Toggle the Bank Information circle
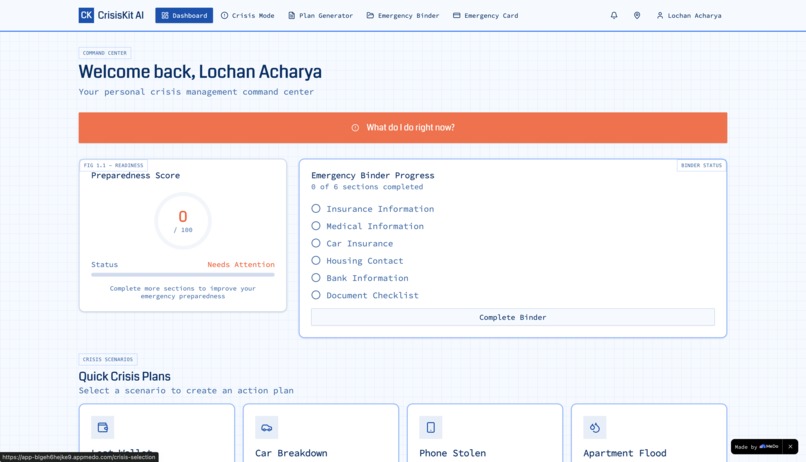 pyautogui.click(x=316, y=278)
